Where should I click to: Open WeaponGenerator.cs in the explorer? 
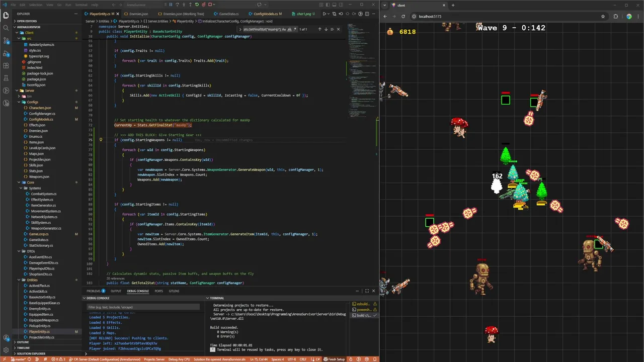46,228
